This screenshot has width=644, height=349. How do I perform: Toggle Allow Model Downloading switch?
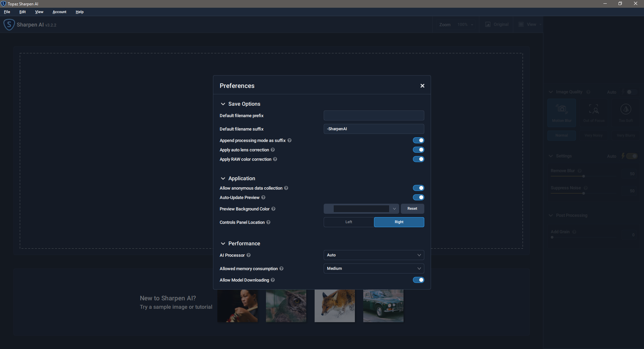(x=418, y=280)
